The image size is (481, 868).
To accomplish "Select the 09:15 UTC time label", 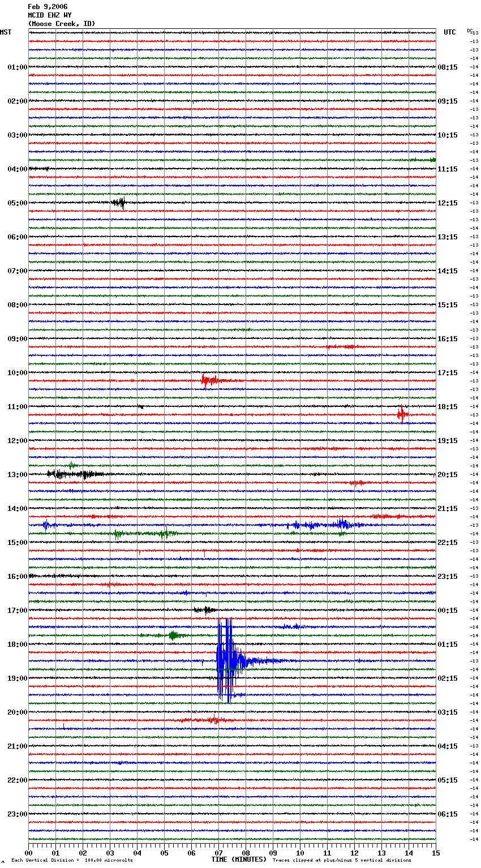I will tap(448, 101).
